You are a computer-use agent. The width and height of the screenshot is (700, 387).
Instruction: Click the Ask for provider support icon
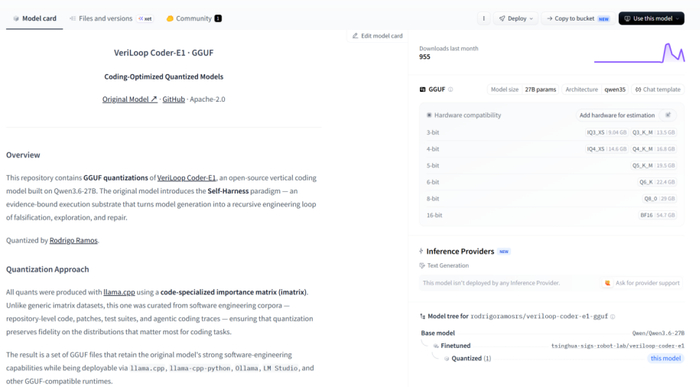click(607, 283)
